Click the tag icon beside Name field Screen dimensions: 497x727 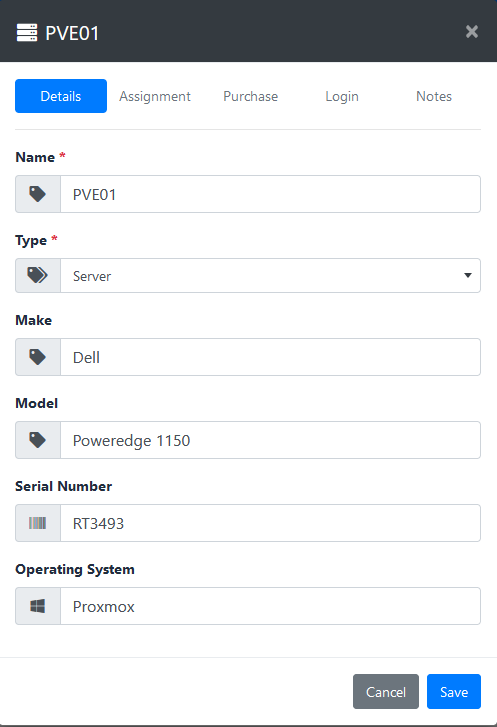click(x=38, y=194)
